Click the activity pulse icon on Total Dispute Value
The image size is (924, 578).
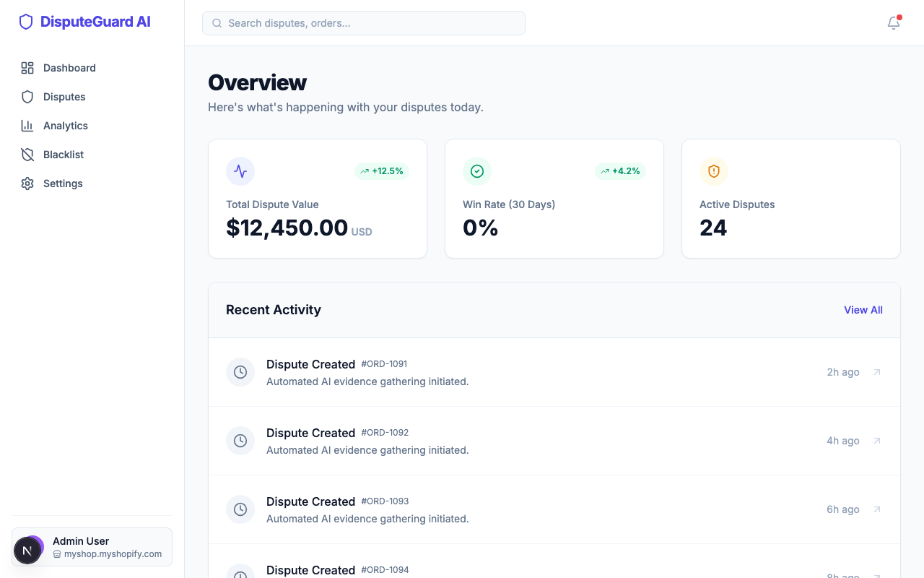click(x=240, y=171)
